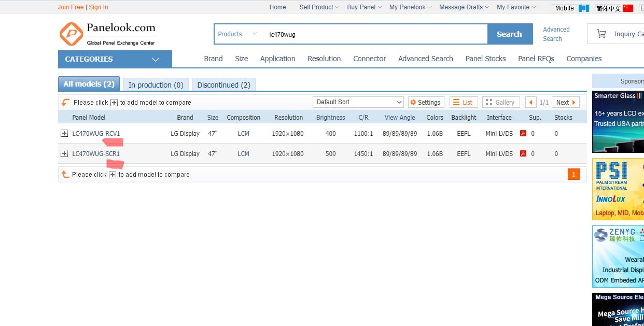Expand the Buy Panel menu

point(364,7)
